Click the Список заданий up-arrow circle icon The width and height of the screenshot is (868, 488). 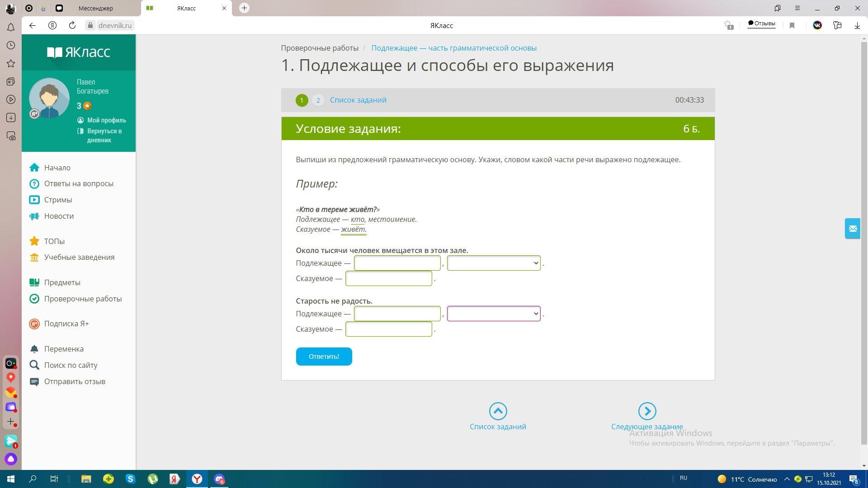coord(498,411)
